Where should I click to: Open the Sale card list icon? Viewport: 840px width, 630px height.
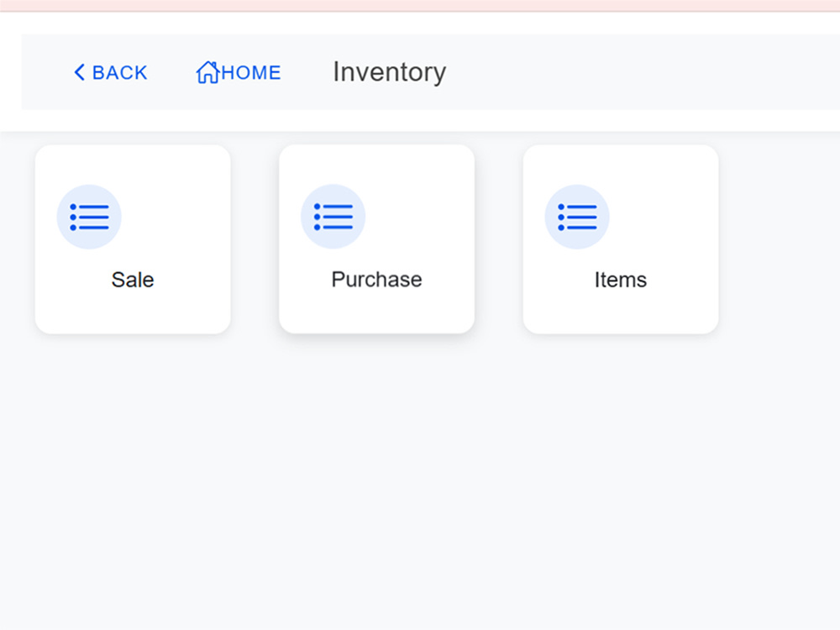coord(89,217)
